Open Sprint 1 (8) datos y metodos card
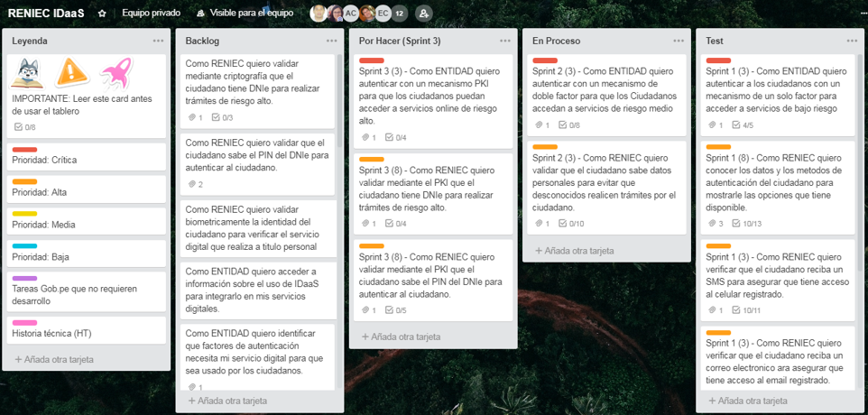 tap(777, 188)
